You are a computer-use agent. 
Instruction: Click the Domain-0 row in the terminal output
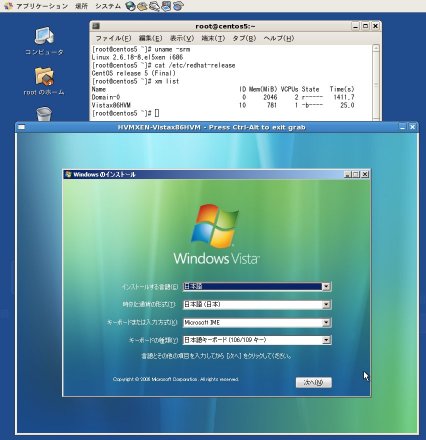point(223,97)
